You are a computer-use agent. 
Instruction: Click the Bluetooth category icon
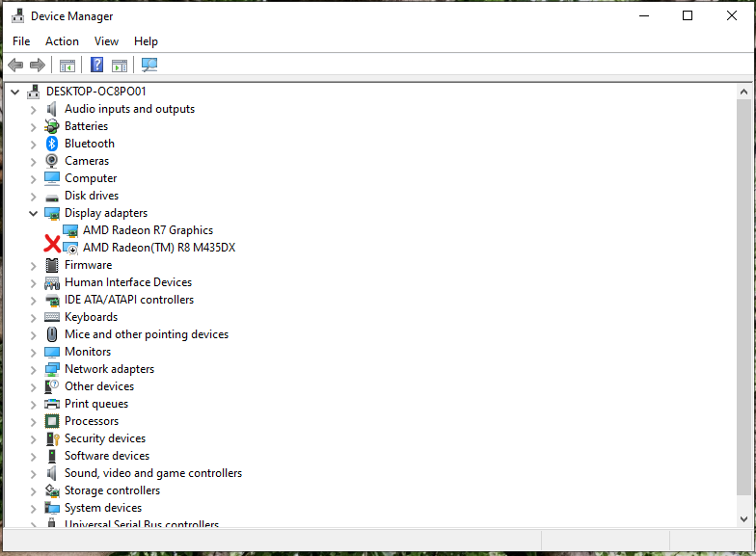click(52, 144)
